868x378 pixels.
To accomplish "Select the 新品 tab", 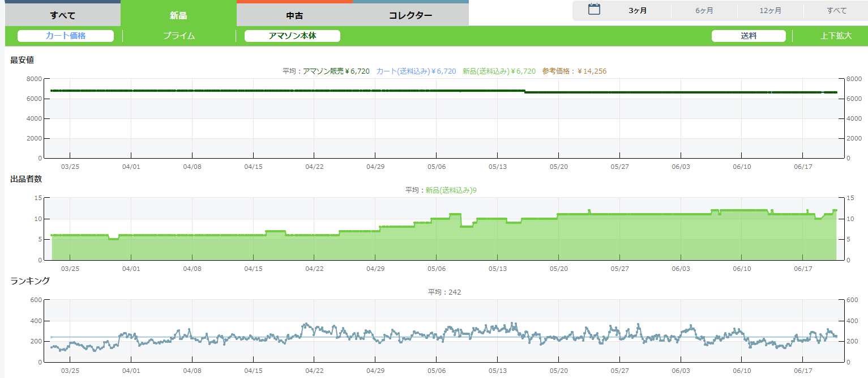I will coord(178,15).
